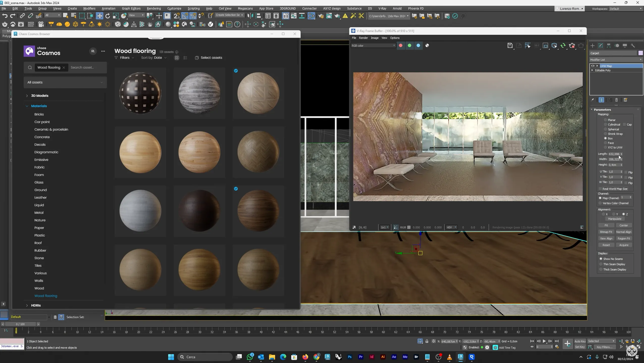
Task: Open Modifier List dropdown
Action: point(616,60)
